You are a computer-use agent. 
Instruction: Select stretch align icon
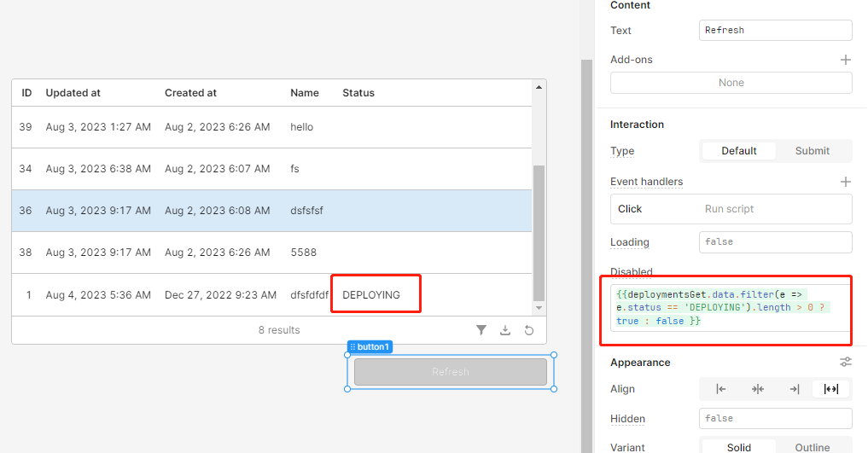tap(831, 389)
